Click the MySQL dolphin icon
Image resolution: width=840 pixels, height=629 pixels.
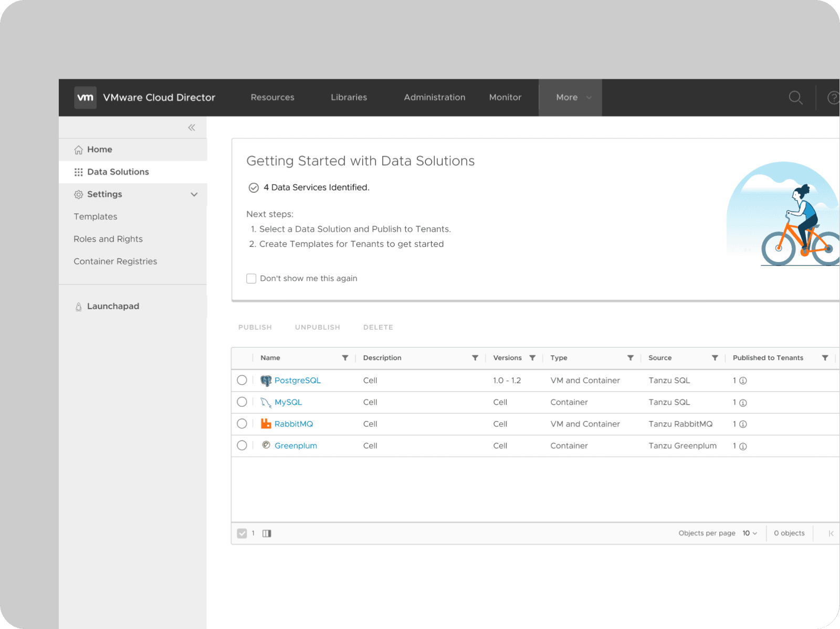266,403
